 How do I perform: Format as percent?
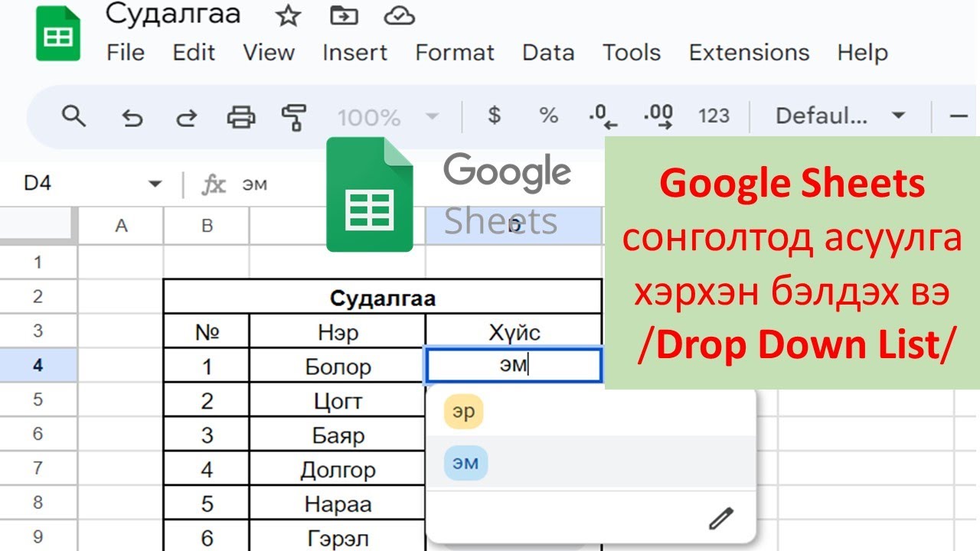tap(548, 116)
